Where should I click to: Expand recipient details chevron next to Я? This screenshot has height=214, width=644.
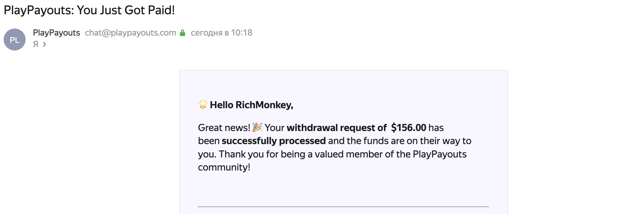(x=44, y=44)
